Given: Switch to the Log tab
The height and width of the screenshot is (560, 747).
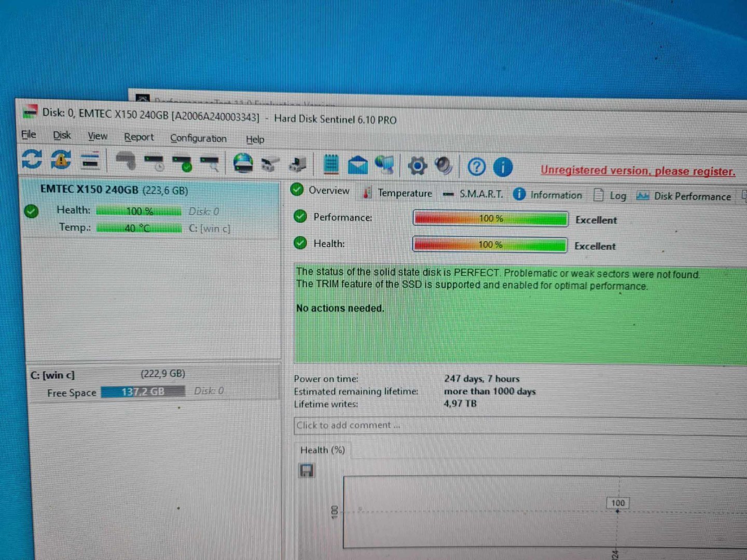Looking at the screenshot, I should (610, 195).
